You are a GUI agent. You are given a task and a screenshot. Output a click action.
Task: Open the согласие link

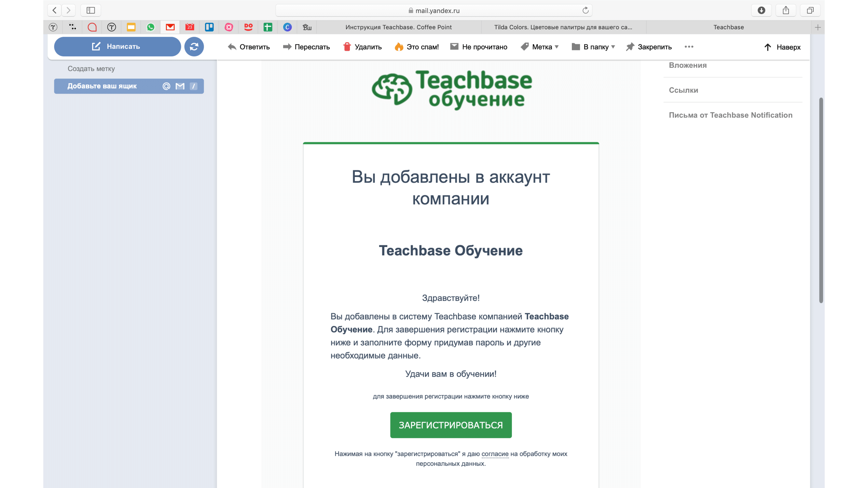coord(495,454)
